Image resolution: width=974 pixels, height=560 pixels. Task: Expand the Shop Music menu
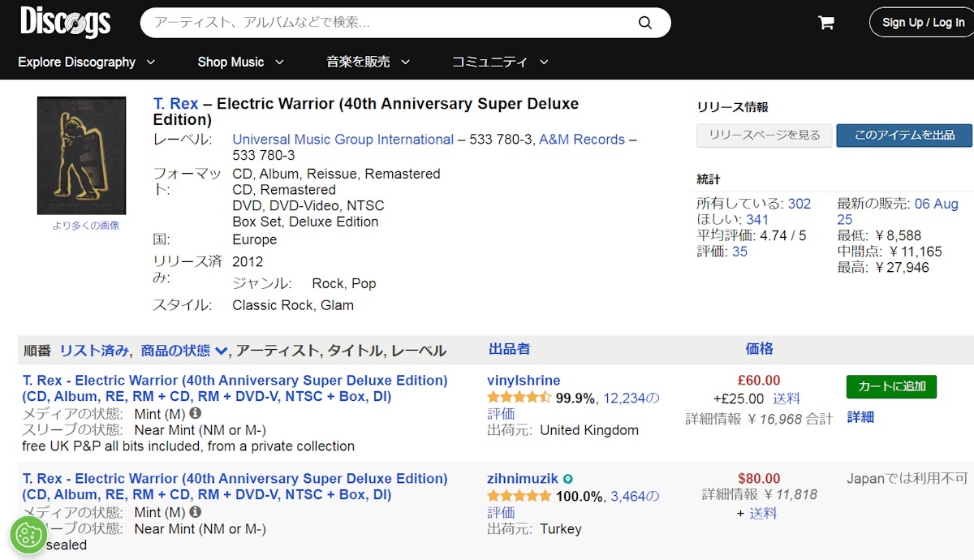coord(240,62)
